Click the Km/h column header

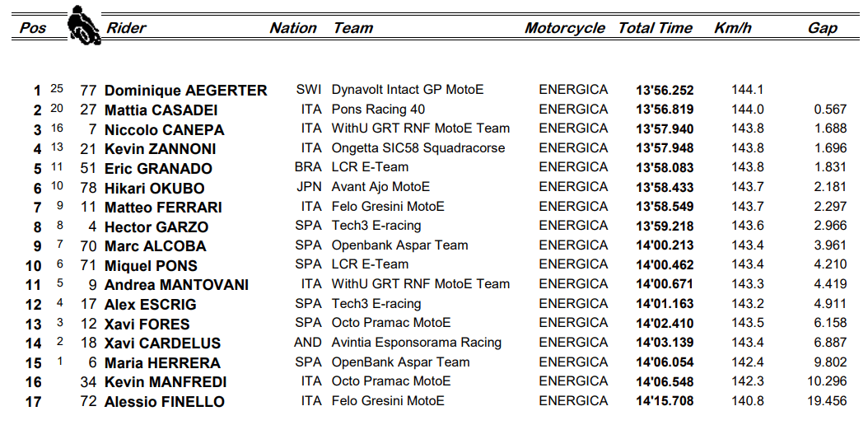[732, 28]
